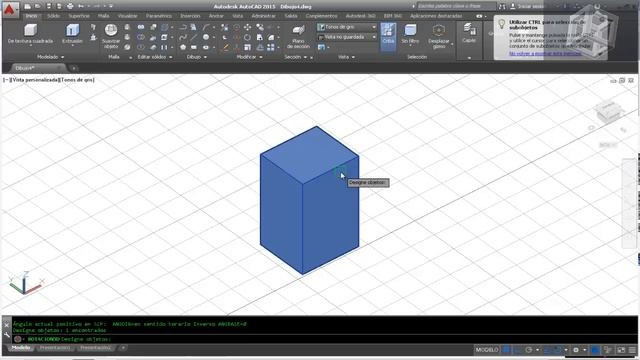Select the Modelo layout tab
The height and width of the screenshot is (360, 640).
21,348
